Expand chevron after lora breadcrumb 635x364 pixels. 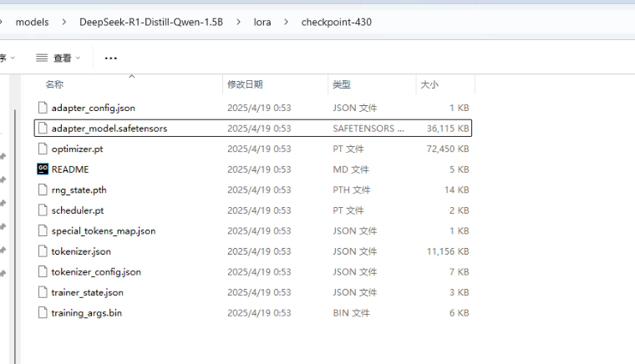pyautogui.click(x=287, y=23)
